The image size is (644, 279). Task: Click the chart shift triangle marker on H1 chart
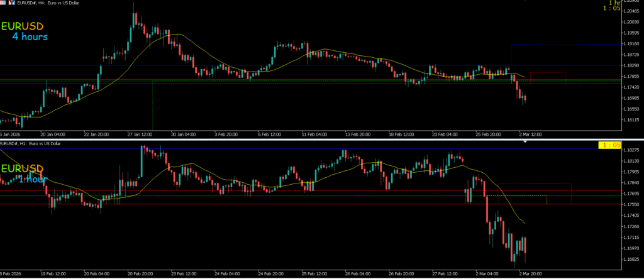(526, 143)
